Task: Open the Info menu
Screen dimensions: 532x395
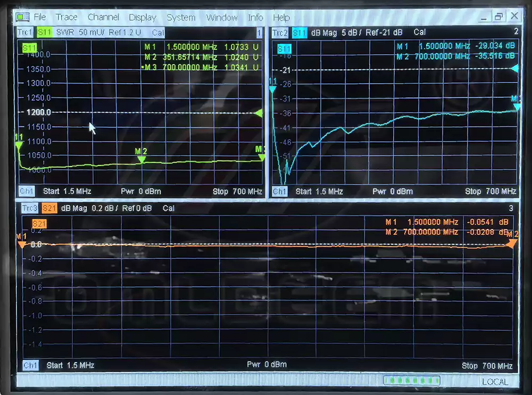Action: pos(255,18)
